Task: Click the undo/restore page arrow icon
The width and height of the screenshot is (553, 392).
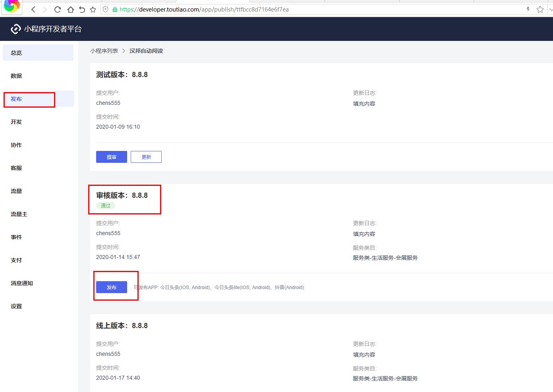Action: [82, 10]
